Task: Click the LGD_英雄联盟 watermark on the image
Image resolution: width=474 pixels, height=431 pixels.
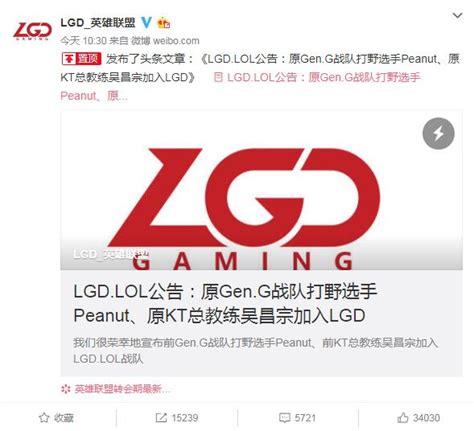Action: click(x=111, y=254)
